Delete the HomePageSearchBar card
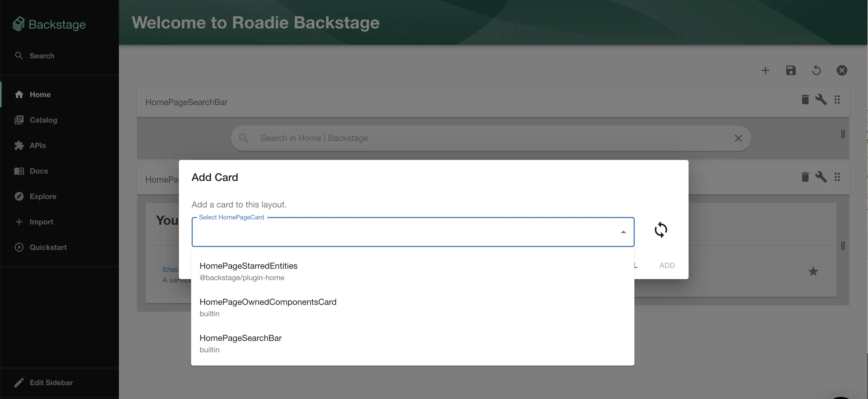The width and height of the screenshot is (868, 399). [805, 100]
